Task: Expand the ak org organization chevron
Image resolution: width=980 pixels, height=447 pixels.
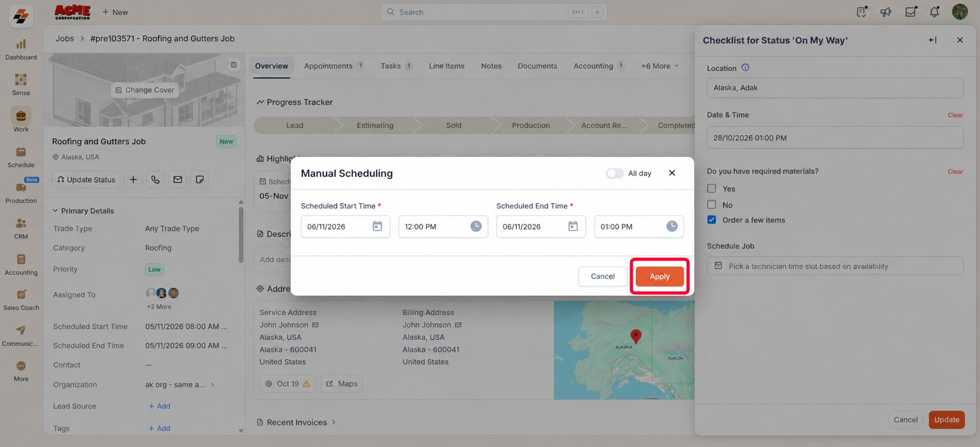Action: 212,384
